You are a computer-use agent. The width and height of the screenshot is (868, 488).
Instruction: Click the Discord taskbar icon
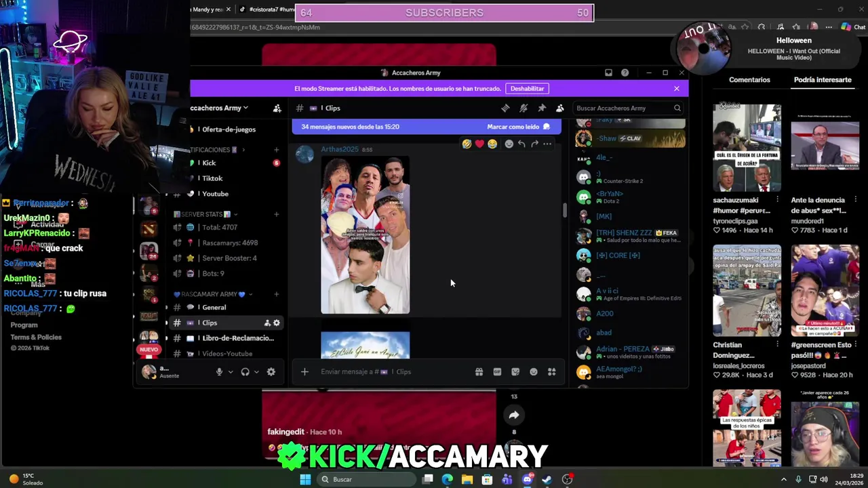point(528,479)
